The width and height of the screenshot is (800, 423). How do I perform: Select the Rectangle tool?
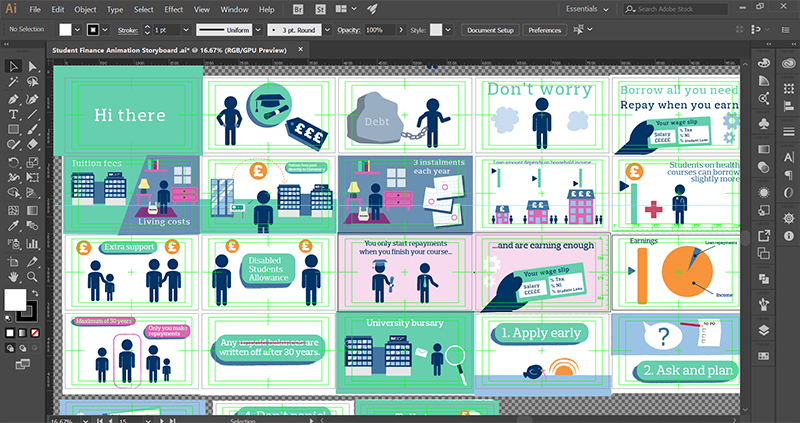click(x=14, y=130)
